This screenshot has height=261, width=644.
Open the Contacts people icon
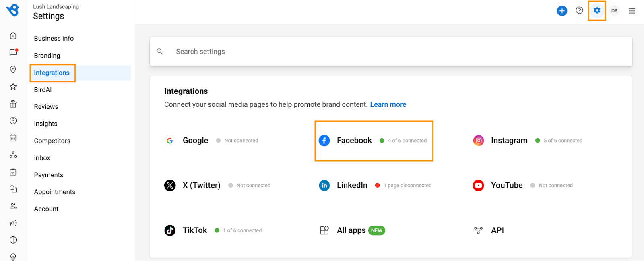click(x=13, y=206)
